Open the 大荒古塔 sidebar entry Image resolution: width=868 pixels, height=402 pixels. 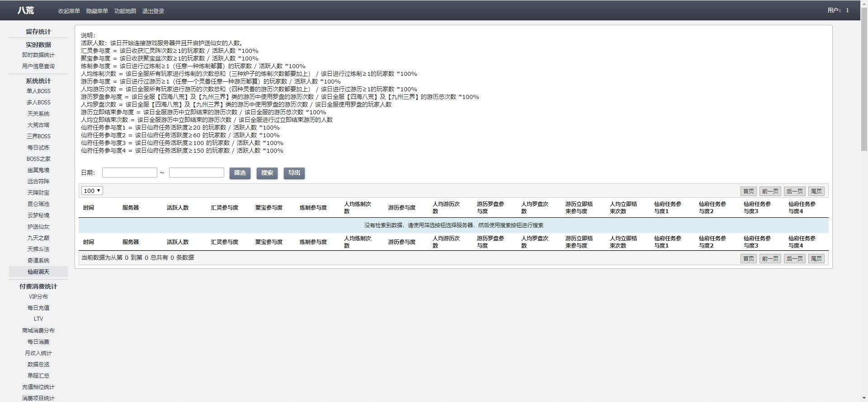coord(38,125)
